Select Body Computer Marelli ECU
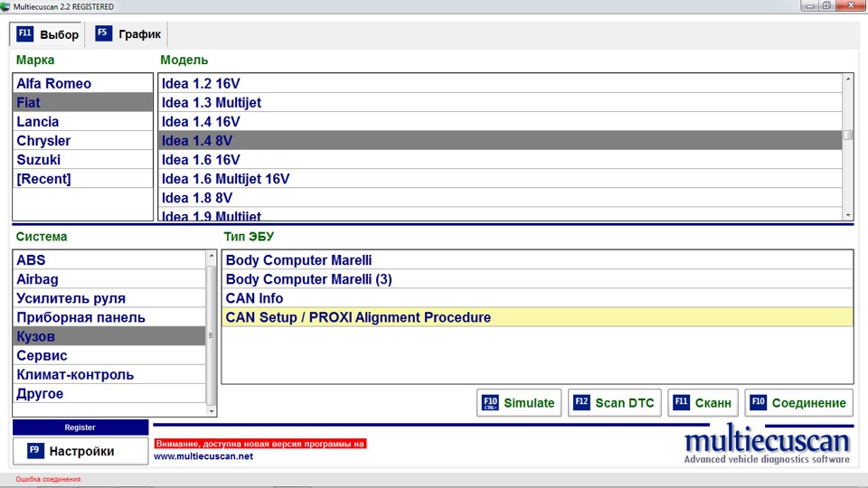868x488 pixels. tap(537, 260)
